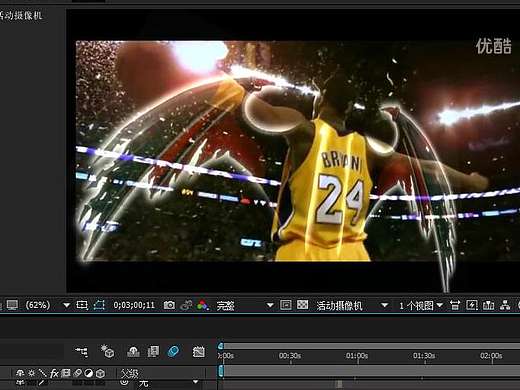
Task: Open the Fast Previews lightning icon
Action: pyautogui.click(x=472, y=305)
